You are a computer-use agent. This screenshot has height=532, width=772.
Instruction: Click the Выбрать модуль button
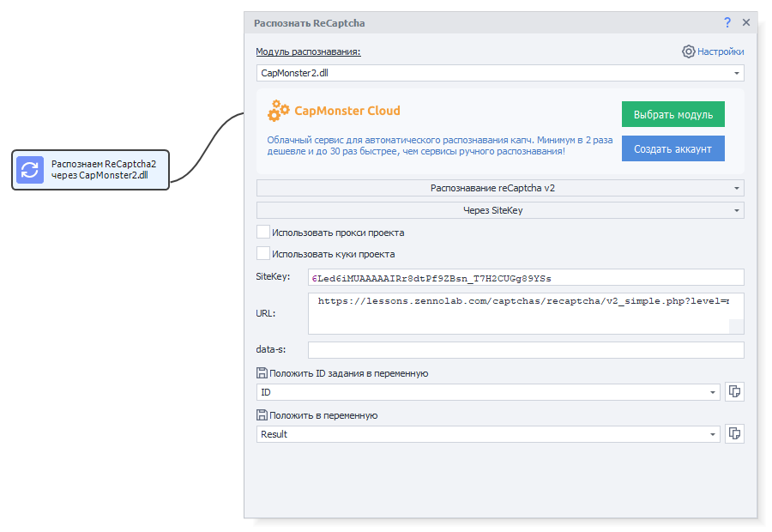pos(672,113)
